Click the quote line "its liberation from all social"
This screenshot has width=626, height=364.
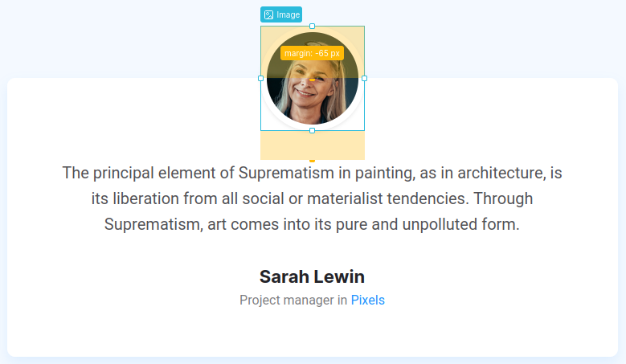(x=313, y=198)
